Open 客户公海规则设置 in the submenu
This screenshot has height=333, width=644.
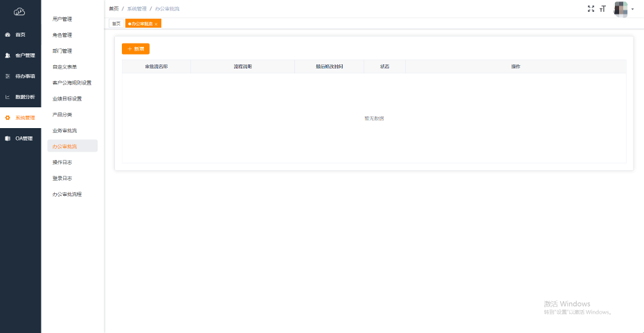(72, 83)
